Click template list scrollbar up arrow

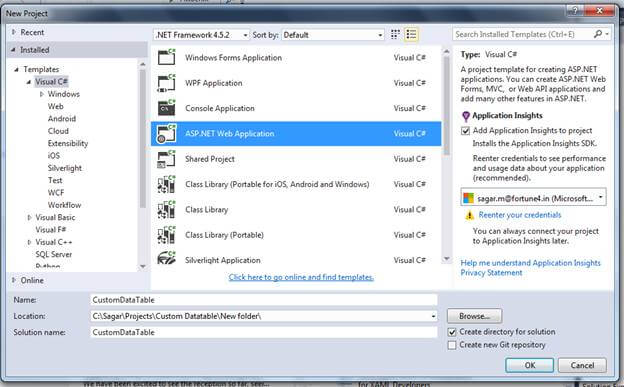447,52
